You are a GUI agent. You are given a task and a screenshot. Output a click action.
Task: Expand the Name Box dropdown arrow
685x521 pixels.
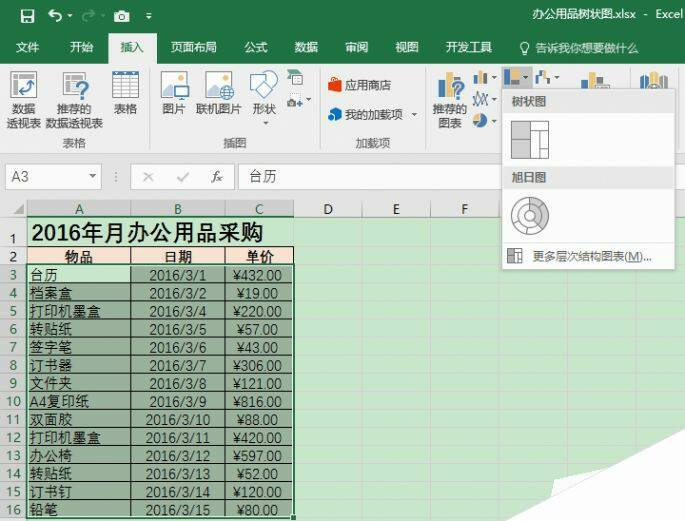pyautogui.click(x=92, y=176)
